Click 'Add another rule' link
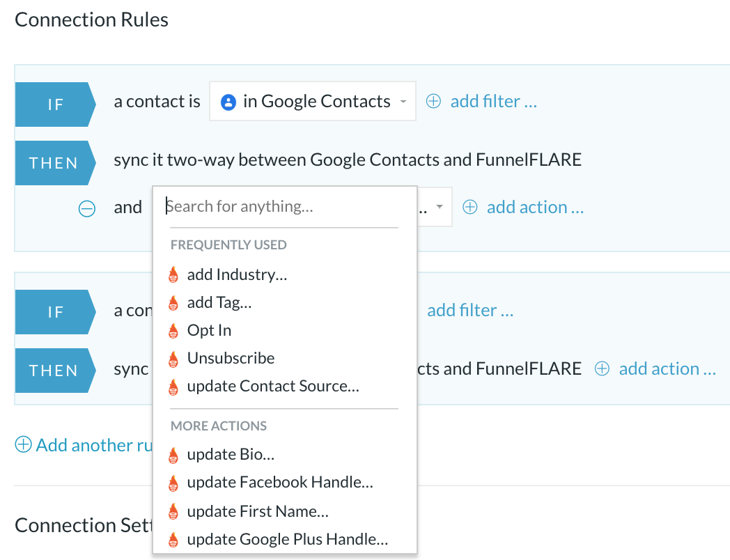730x560 pixels. [95, 445]
